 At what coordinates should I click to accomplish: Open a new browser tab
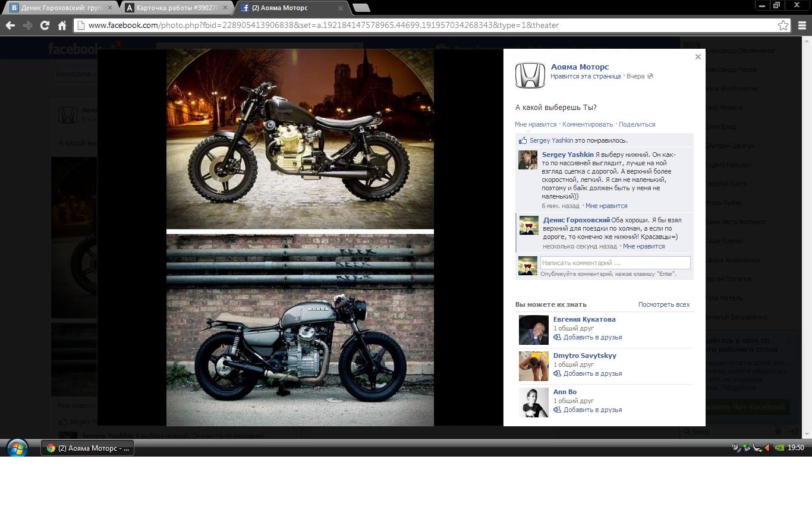click(x=361, y=8)
